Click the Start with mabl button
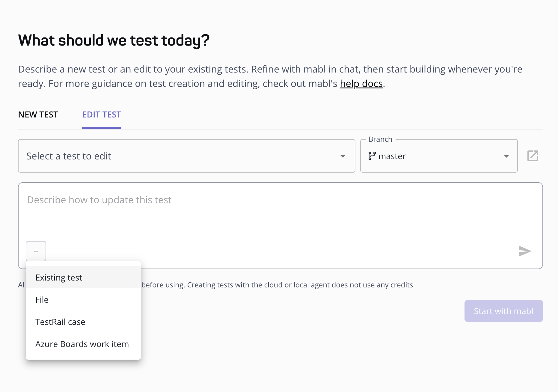Image resolution: width=558 pixels, height=392 pixels. click(x=503, y=311)
